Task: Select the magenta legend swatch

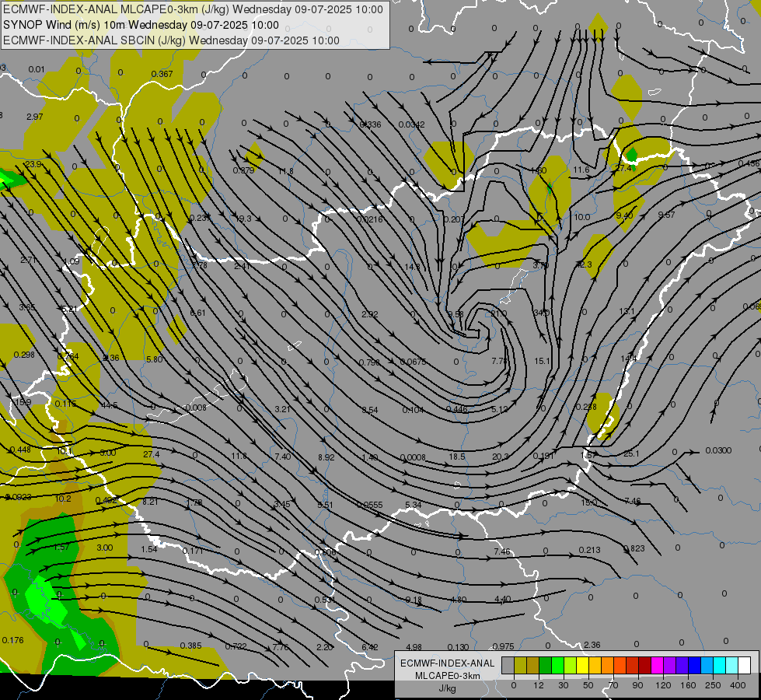Action: [x=657, y=666]
